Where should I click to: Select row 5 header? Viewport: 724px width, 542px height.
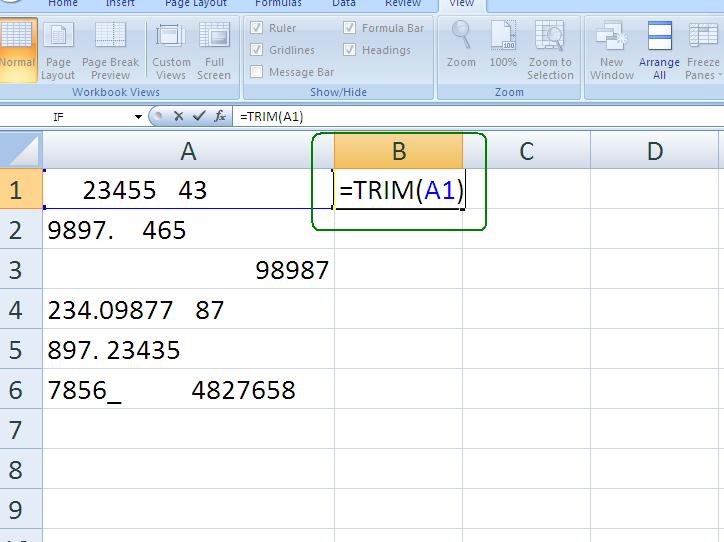21,349
